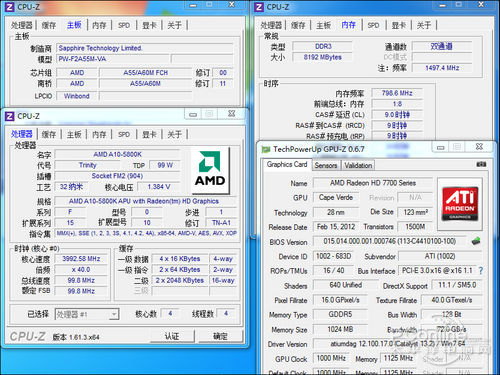Click the GPU-Z title bar app icon
500x375 pixels.
tap(266, 149)
